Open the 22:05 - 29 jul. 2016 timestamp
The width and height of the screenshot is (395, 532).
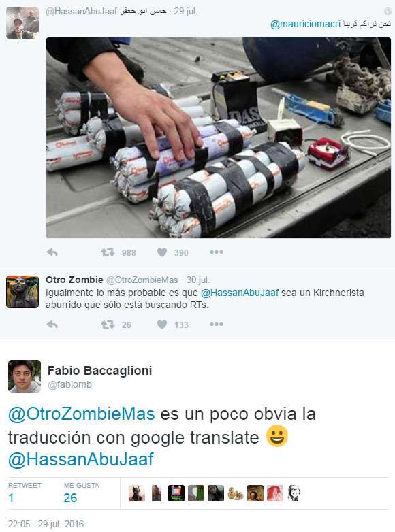(x=46, y=524)
